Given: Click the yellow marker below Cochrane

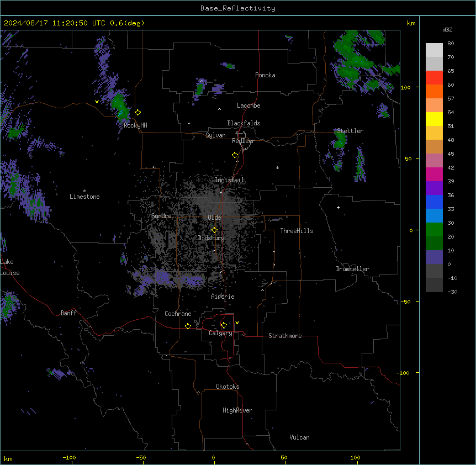Looking at the screenshot, I should (x=188, y=326).
